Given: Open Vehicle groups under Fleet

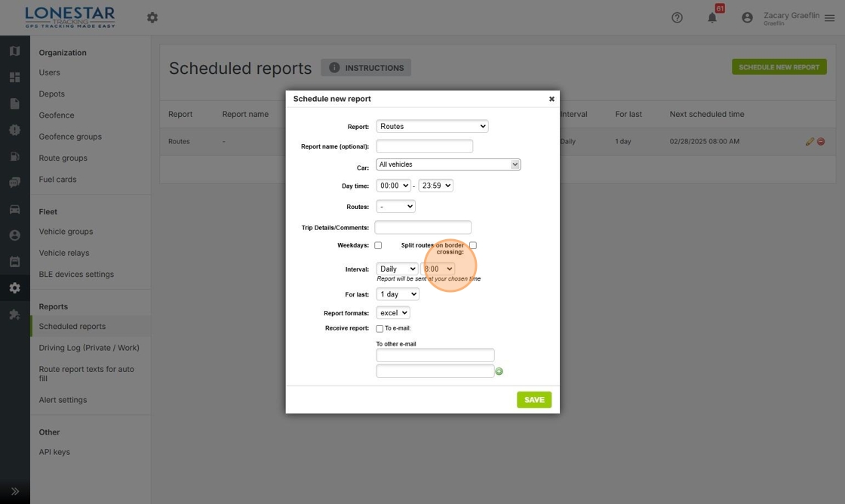Looking at the screenshot, I should click(x=66, y=232).
